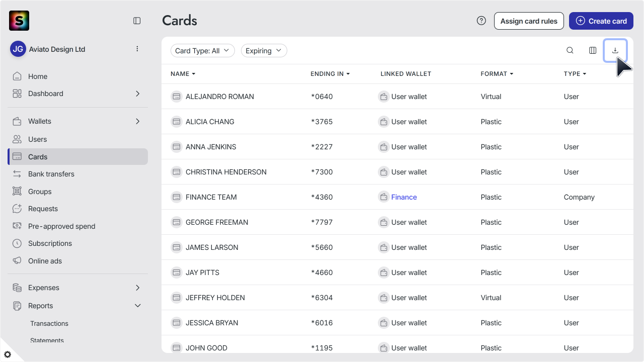This screenshot has height=362, width=644.
Task: Expand the Dashboard submenu chevron
Action: [x=138, y=94]
